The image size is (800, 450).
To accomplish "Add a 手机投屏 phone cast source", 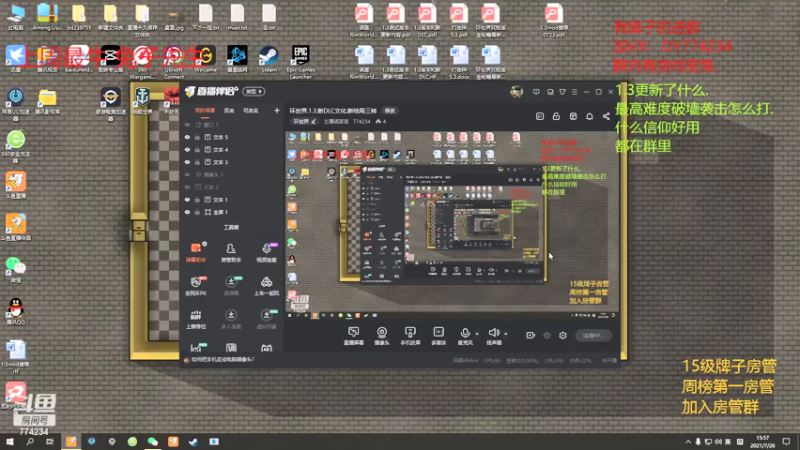I will pos(410,336).
